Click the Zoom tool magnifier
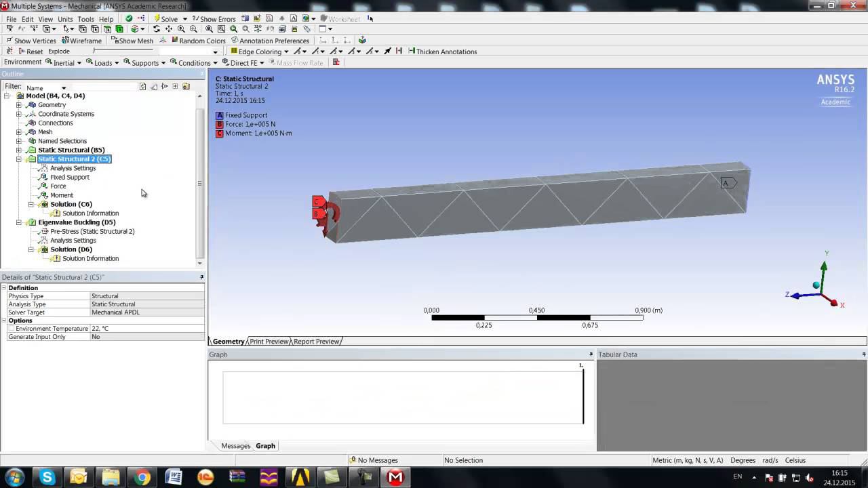 click(x=181, y=29)
